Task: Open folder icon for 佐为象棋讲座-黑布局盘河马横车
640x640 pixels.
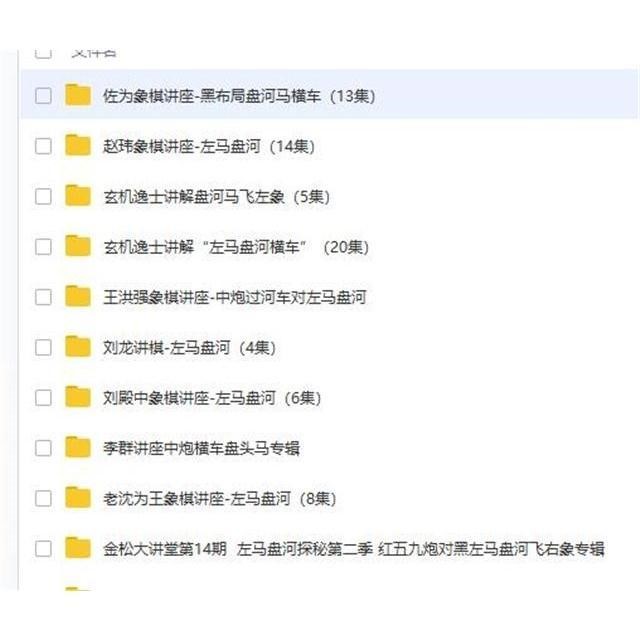Action: pyautogui.click(x=78, y=95)
